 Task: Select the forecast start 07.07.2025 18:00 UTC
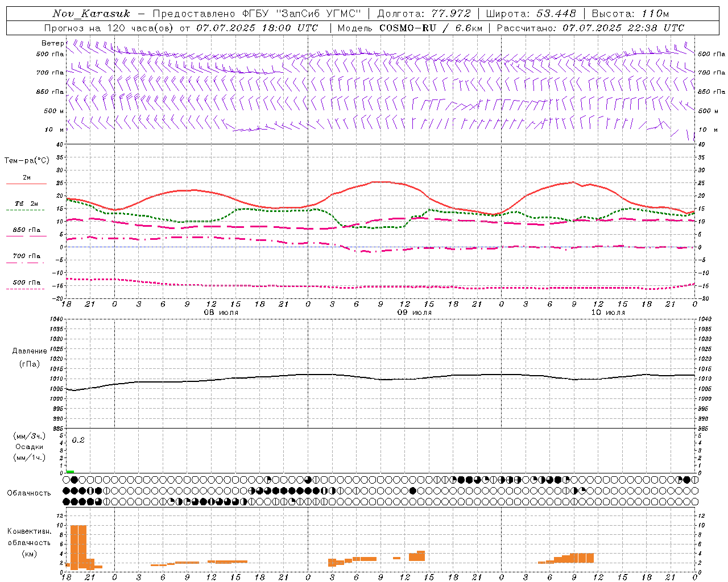257,28
